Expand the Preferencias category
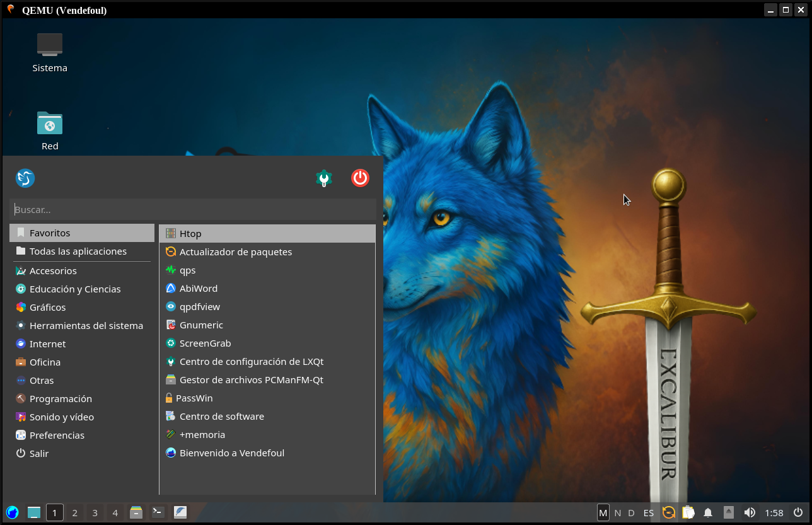The height and width of the screenshot is (525, 812). click(x=57, y=436)
